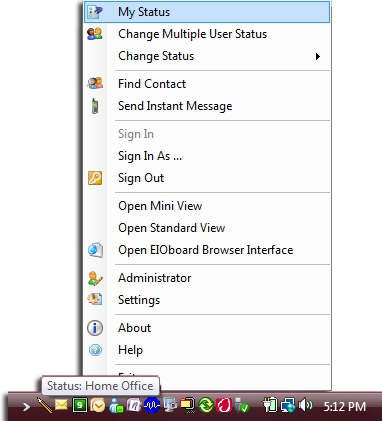Open the network connection tray icon
This screenshot has height=421, width=382.
point(288,406)
